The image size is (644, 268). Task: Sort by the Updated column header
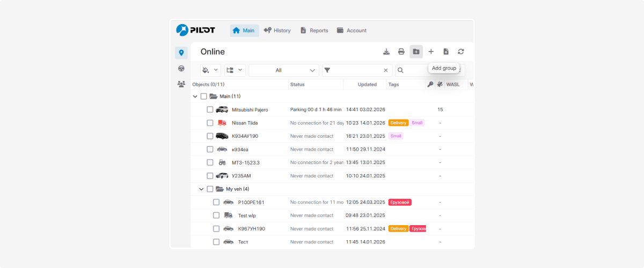(x=367, y=85)
